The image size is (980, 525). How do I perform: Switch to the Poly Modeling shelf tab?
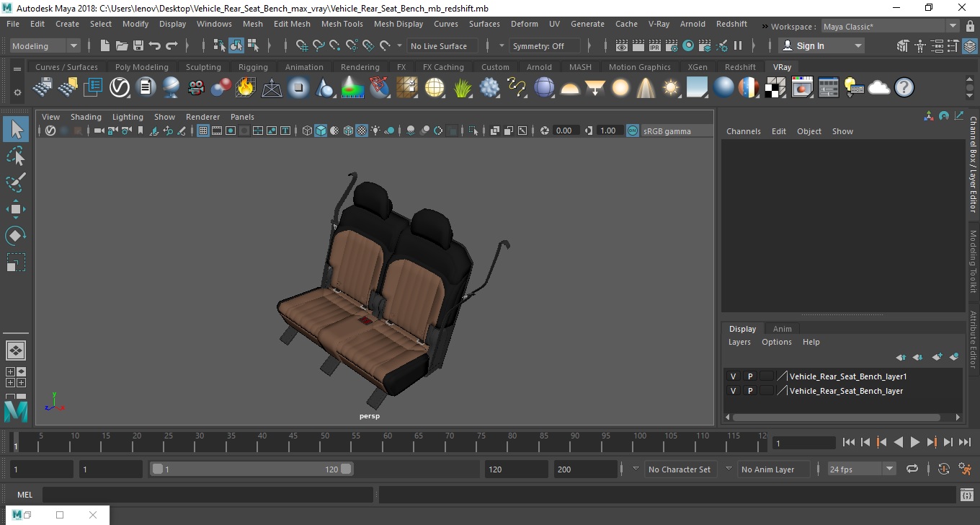(x=141, y=67)
